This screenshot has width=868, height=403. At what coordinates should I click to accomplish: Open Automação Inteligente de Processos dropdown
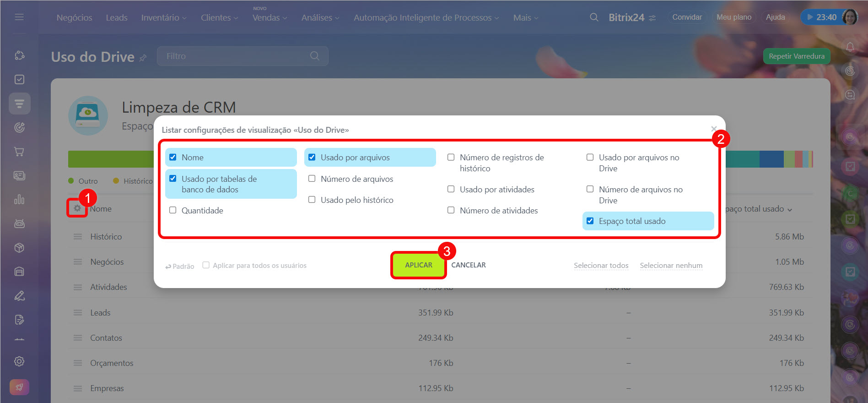point(426,17)
